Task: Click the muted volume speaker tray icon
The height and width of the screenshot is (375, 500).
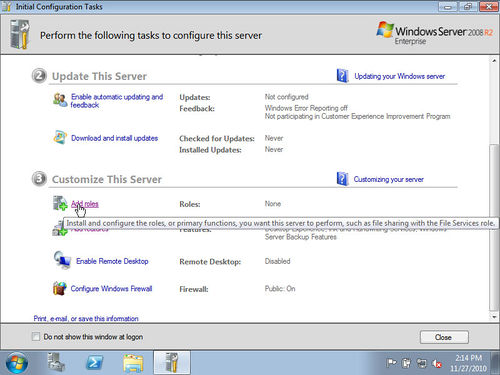Action: [437, 363]
